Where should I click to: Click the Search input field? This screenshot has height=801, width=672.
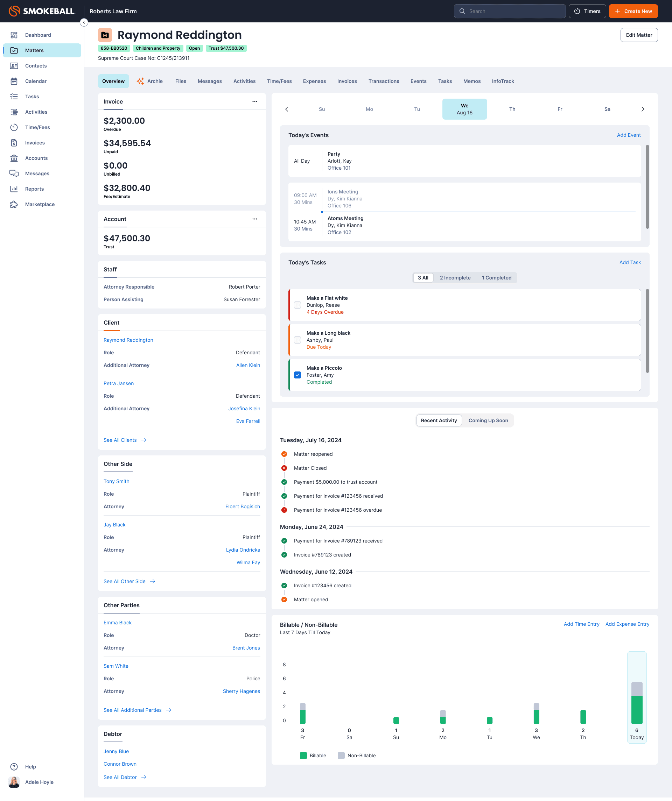coord(510,12)
